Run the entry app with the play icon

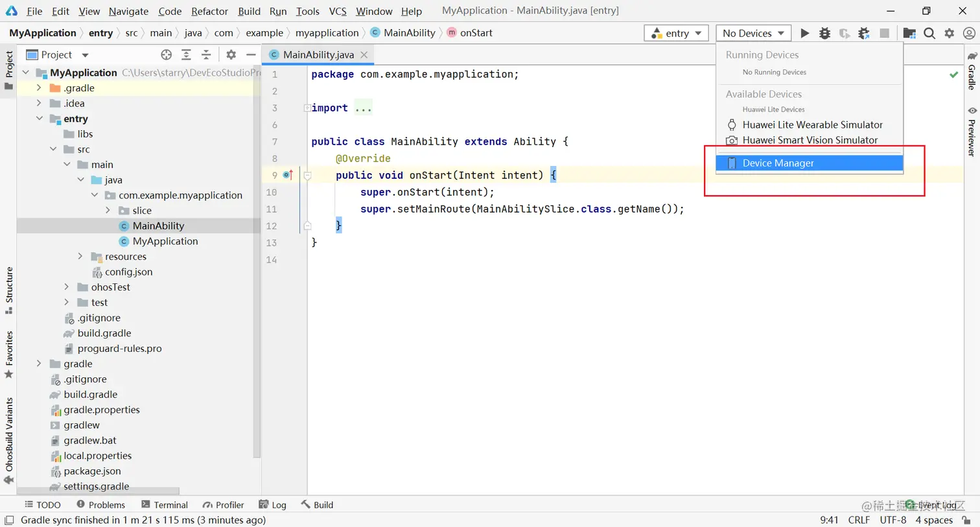[x=804, y=33]
